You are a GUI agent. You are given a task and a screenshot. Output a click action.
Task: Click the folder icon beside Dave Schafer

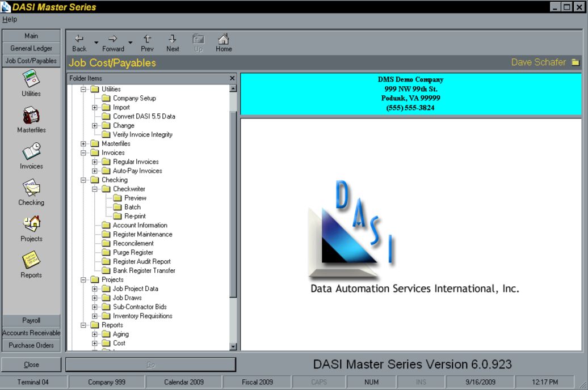pos(576,62)
